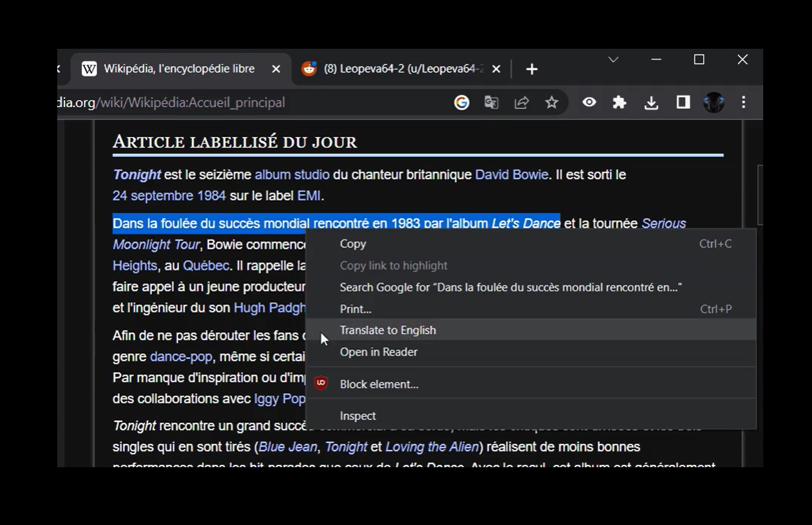The image size is (812, 525).
Task: Click the Wikipedia favicon on the first tab
Action: click(x=89, y=69)
